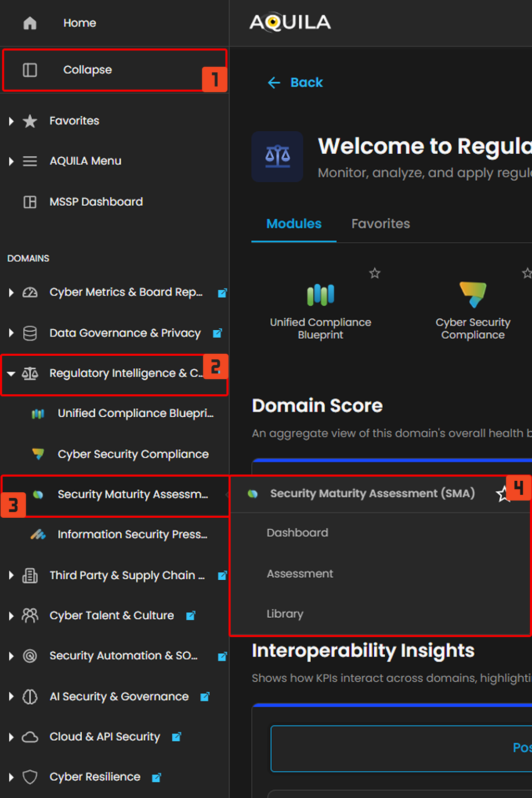Click the Favorites star icon in sidebar
This screenshot has width=532, height=798.
[x=30, y=121]
